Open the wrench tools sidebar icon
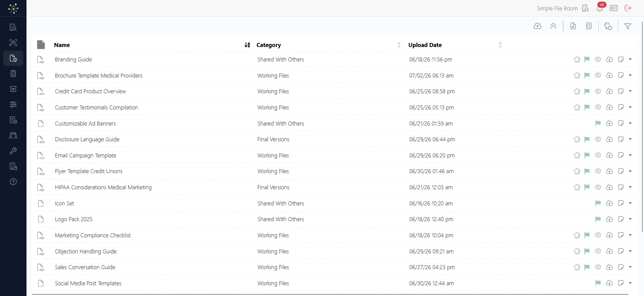This screenshot has height=296, width=644. pyautogui.click(x=13, y=151)
